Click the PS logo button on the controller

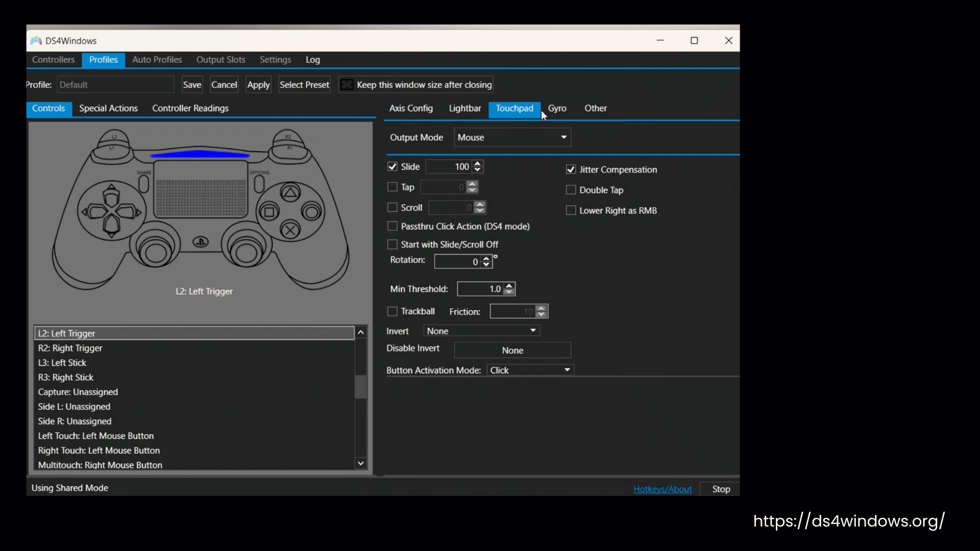(201, 242)
